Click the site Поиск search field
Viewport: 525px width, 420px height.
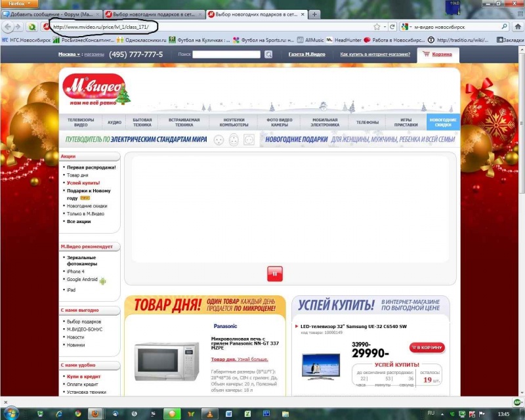[x=226, y=54]
